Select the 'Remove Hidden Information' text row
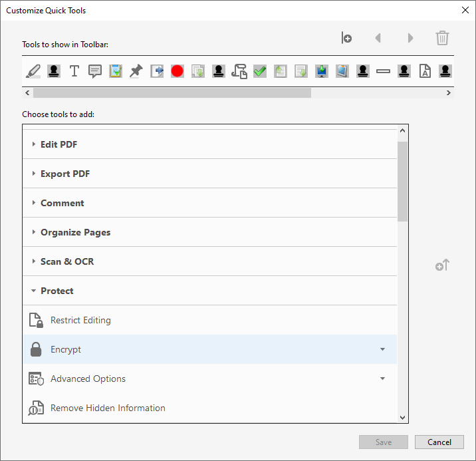Image resolution: width=476 pixels, height=461 pixels. [x=210, y=408]
